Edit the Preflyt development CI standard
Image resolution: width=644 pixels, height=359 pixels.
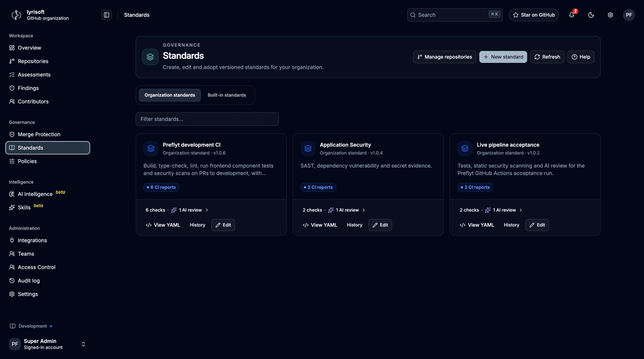pyautogui.click(x=223, y=225)
